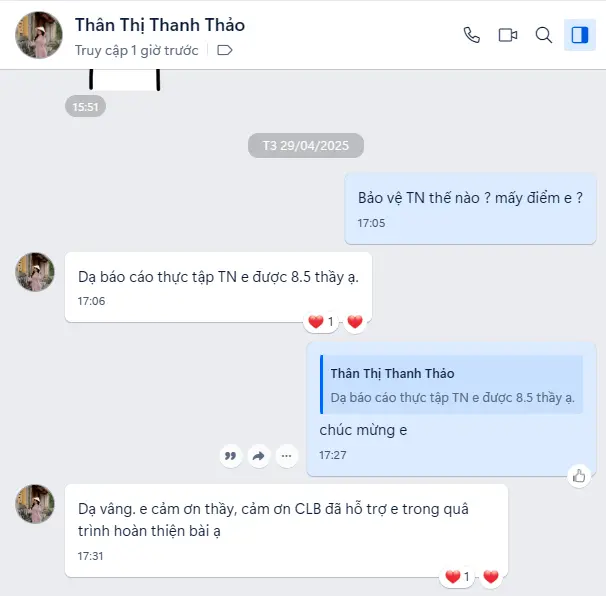The width and height of the screenshot is (606, 596).
Task: Forward the 'chúc mừng e' message
Action: tap(259, 456)
